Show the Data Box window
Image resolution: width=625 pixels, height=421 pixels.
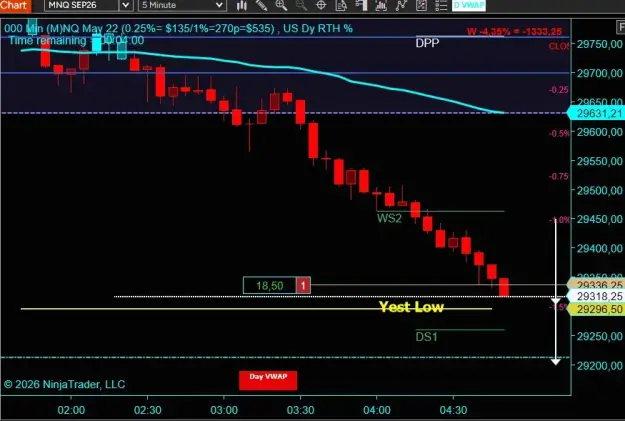[341, 5]
